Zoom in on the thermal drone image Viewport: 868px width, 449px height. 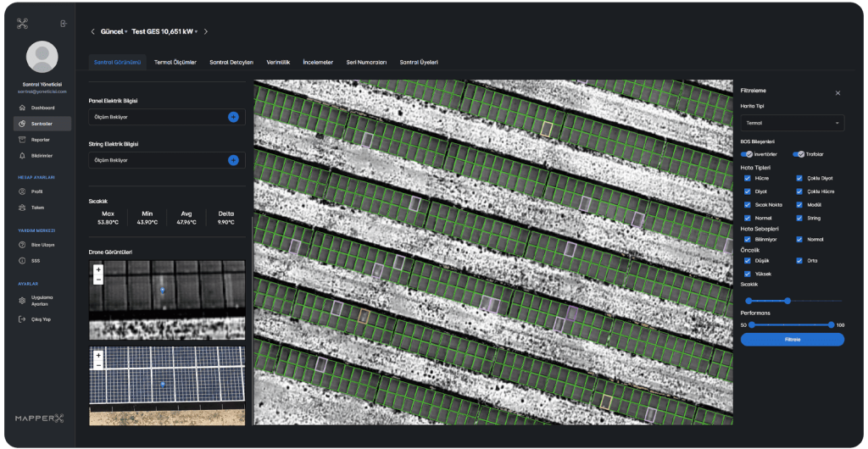(x=98, y=269)
